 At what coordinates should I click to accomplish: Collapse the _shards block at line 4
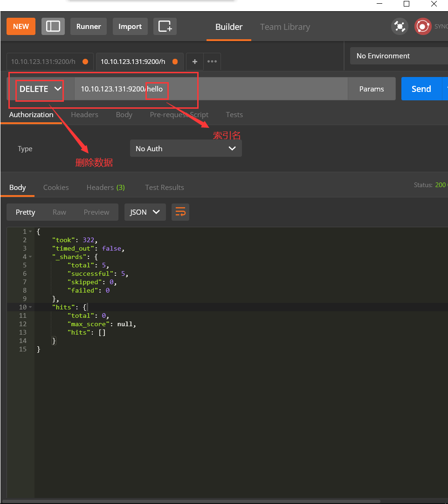point(30,257)
